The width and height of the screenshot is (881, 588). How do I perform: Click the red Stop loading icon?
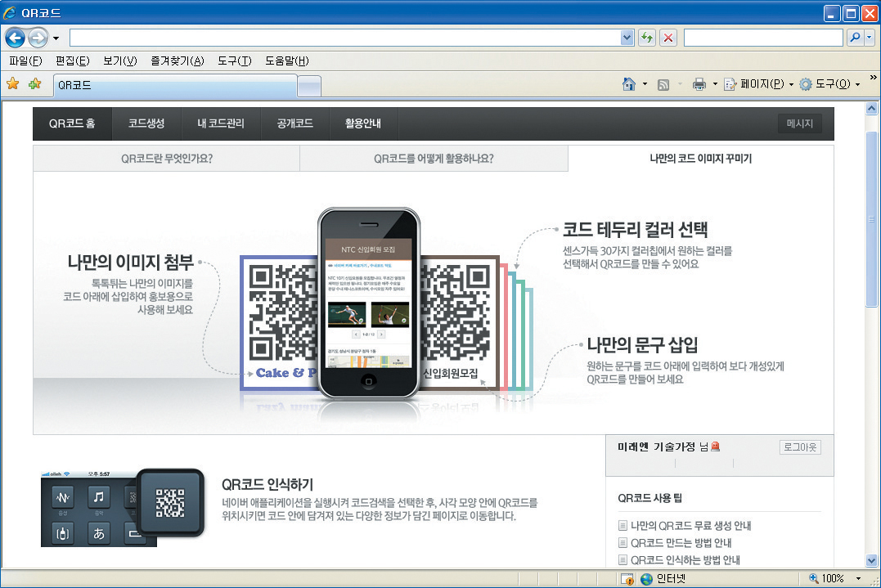[668, 38]
